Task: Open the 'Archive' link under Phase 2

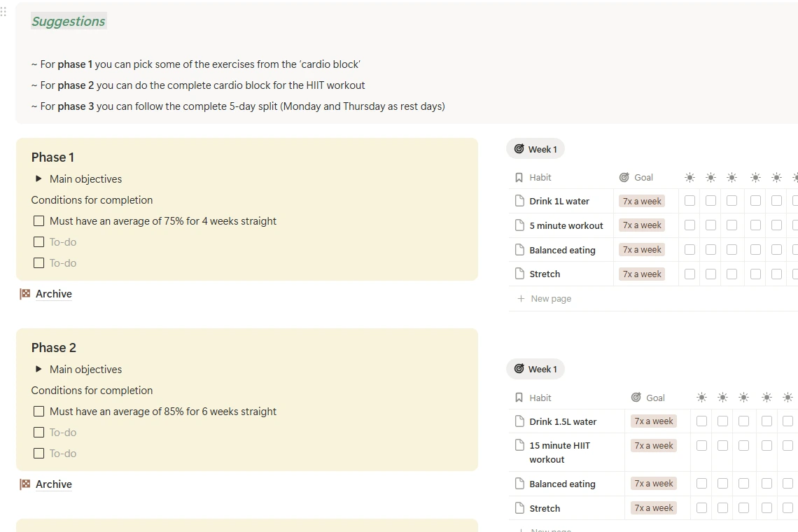Action: [x=54, y=484]
